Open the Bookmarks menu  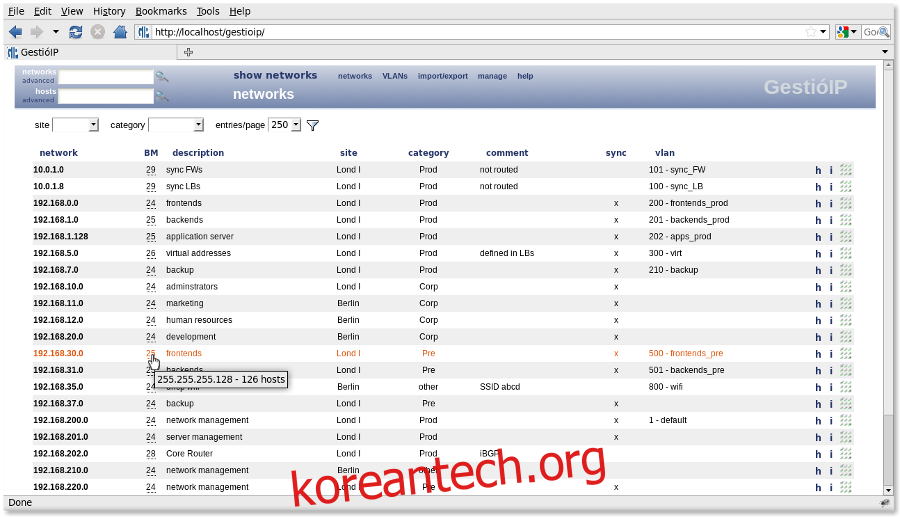tap(161, 11)
